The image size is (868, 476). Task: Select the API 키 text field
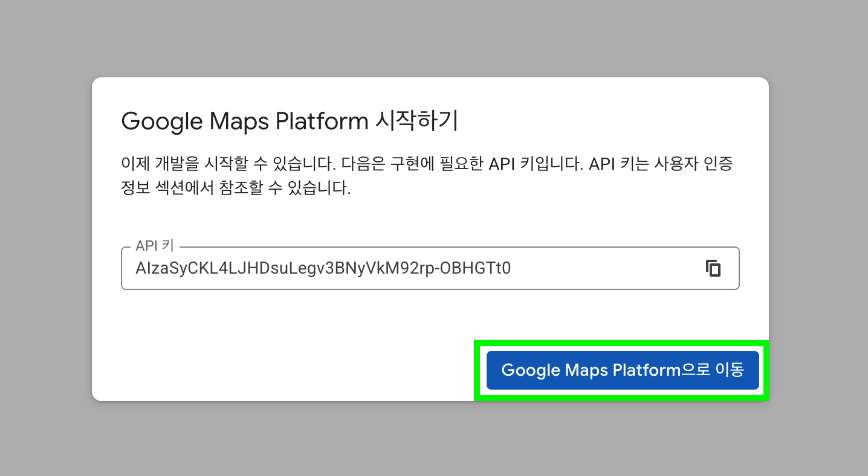tap(430, 268)
